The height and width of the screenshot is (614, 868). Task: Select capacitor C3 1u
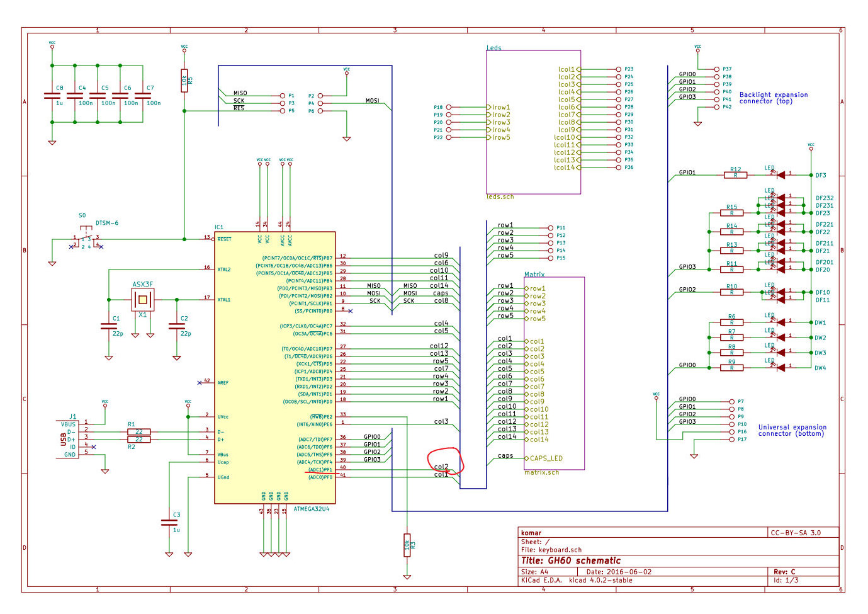(169, 523)
